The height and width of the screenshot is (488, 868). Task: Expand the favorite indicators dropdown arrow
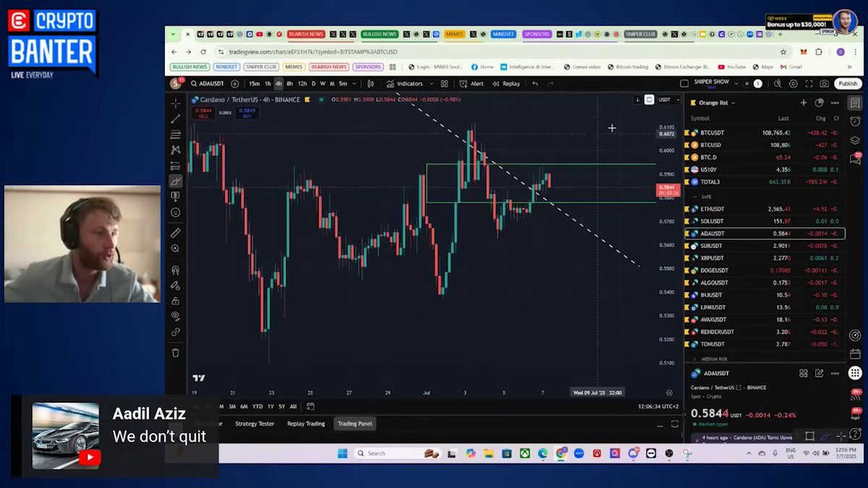pos(430,84)
